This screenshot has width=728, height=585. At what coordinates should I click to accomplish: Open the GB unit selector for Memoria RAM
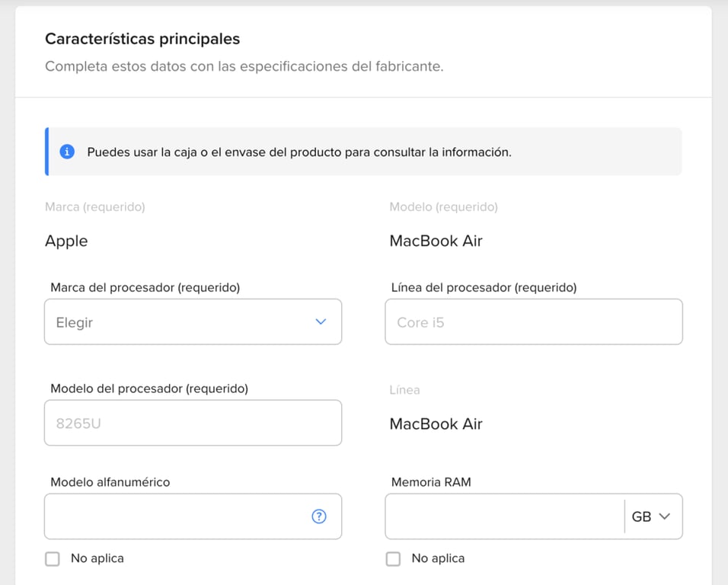[650, 516]
